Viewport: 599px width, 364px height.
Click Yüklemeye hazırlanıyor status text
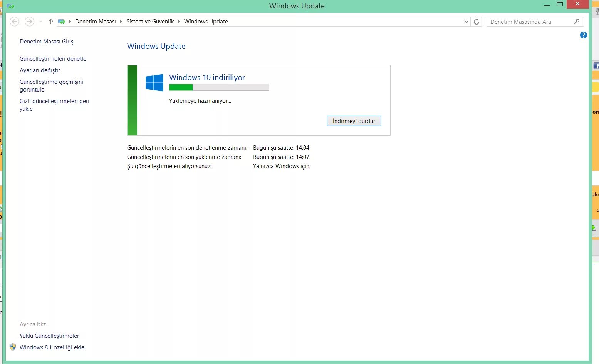pos(200,101)
